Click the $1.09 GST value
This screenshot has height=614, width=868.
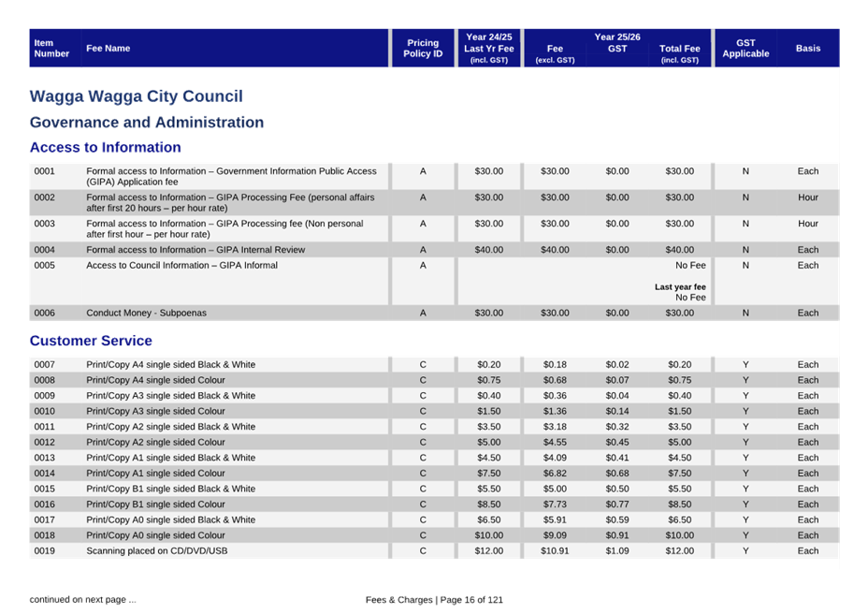617,551
